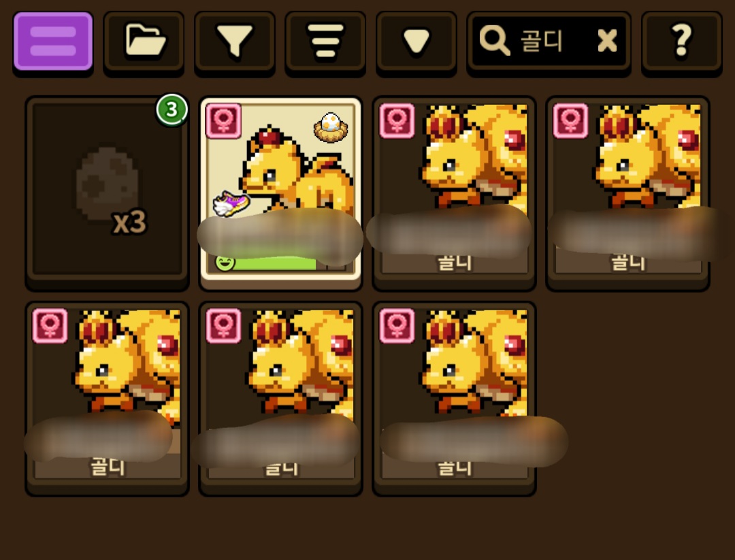Click the egg nest icon on highlighted card

coord(331,127)
